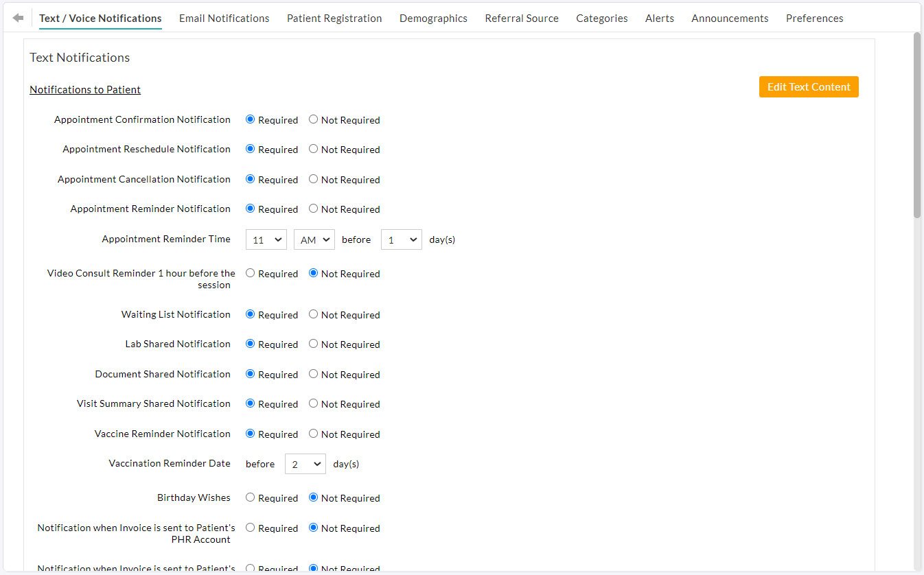The image size is (924, 575).
Task: Open the Referral Source tab
Action: (x=521, y=19)
